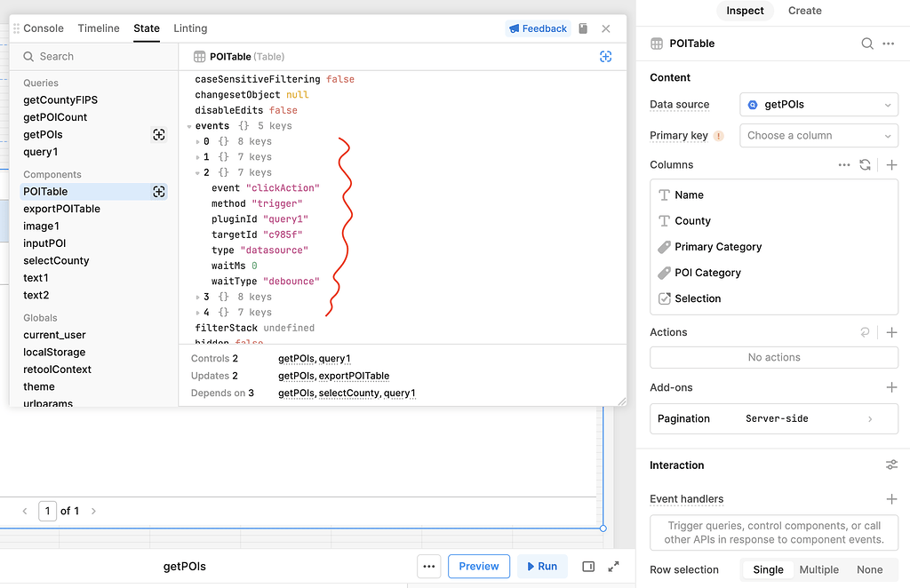Add a new action with plus icon

[x=892, y=332]
